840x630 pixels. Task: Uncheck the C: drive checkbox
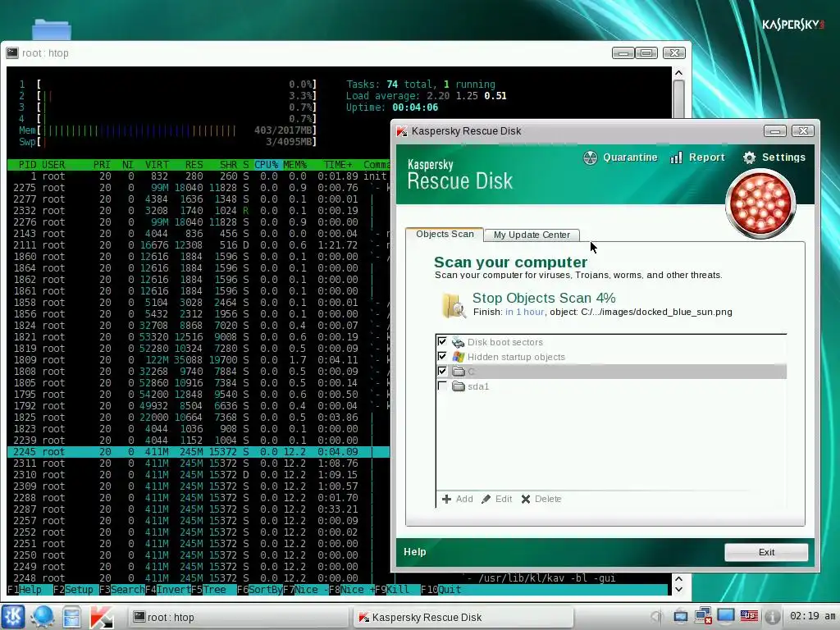click(442, 371)
